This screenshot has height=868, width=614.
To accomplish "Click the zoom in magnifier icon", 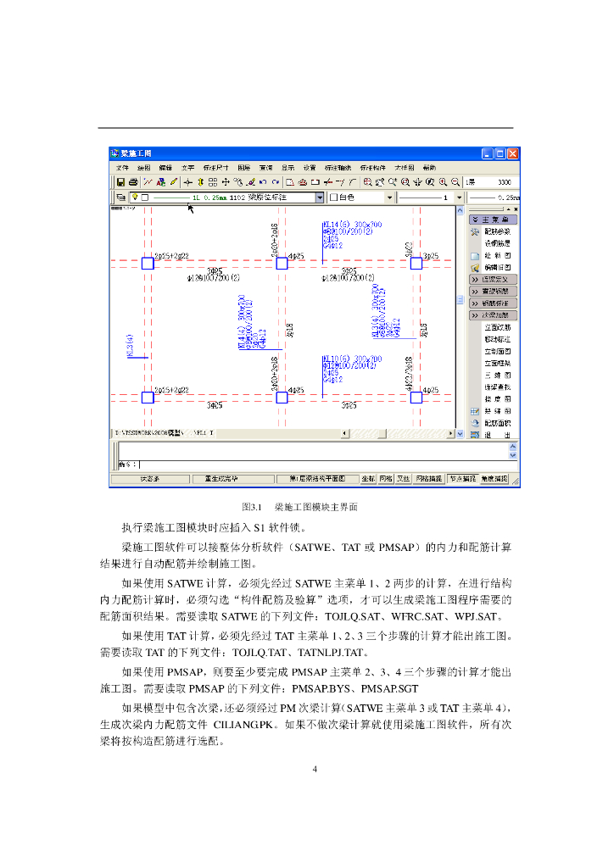I will (x=443, y=181).
